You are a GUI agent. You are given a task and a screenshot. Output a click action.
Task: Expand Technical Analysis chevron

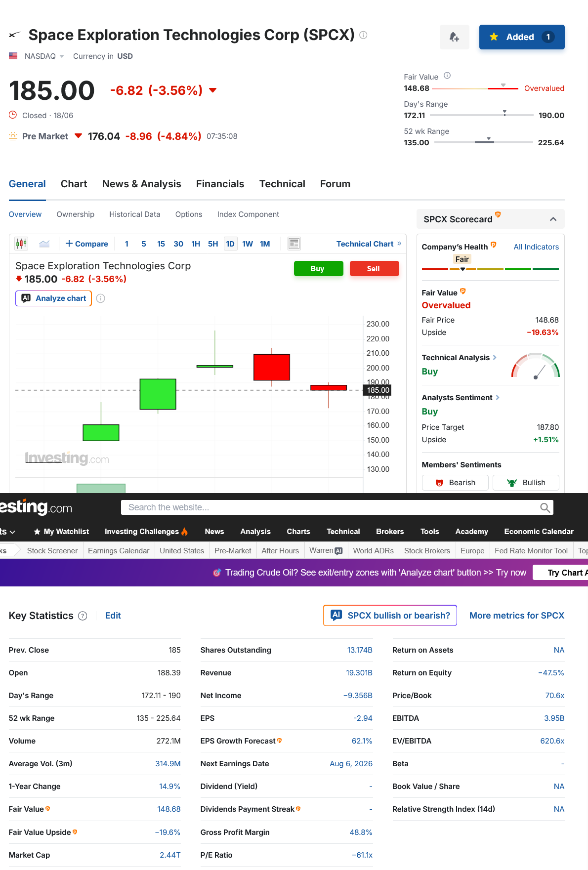(495, 357)
